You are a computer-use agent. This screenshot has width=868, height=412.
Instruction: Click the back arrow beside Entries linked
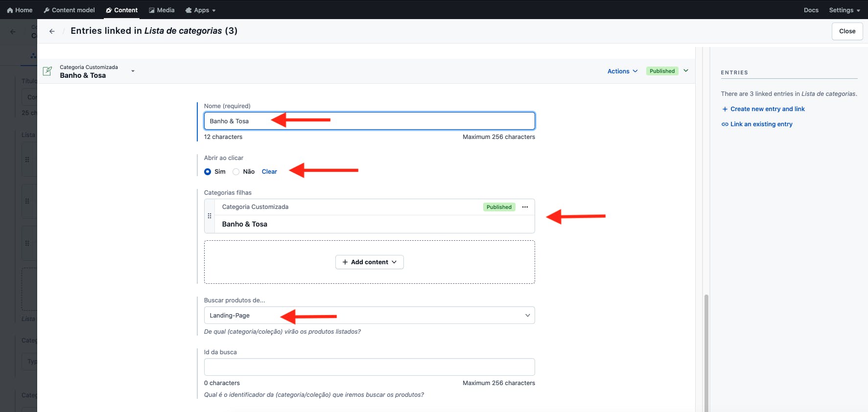pyautogui.click(x=52, y=31)
